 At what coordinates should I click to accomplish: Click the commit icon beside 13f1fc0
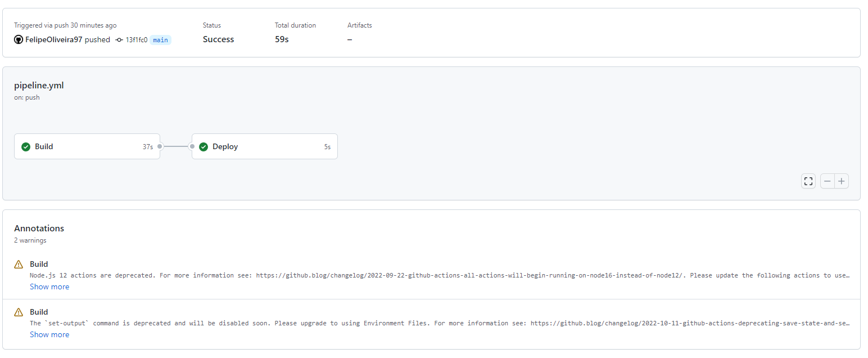point(118,39)
